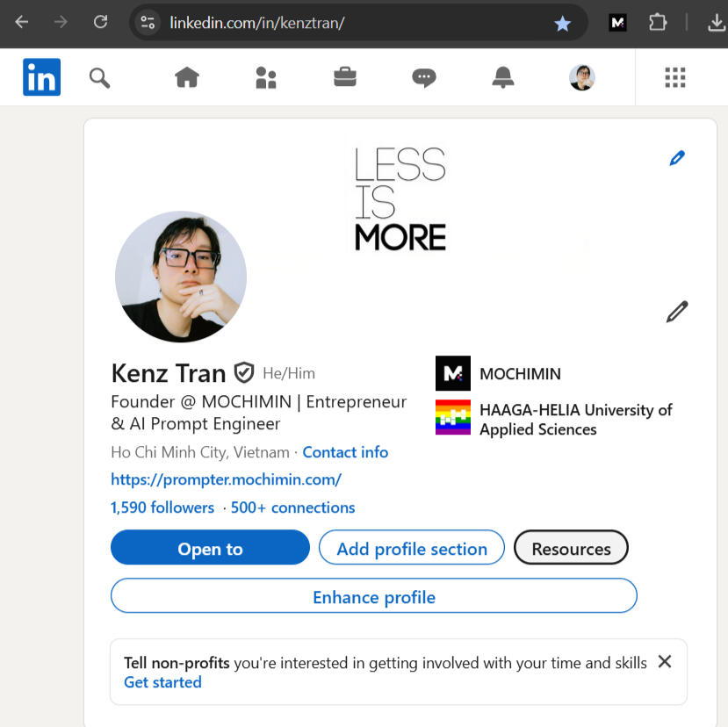Open My Network people icon

(265, 78)
